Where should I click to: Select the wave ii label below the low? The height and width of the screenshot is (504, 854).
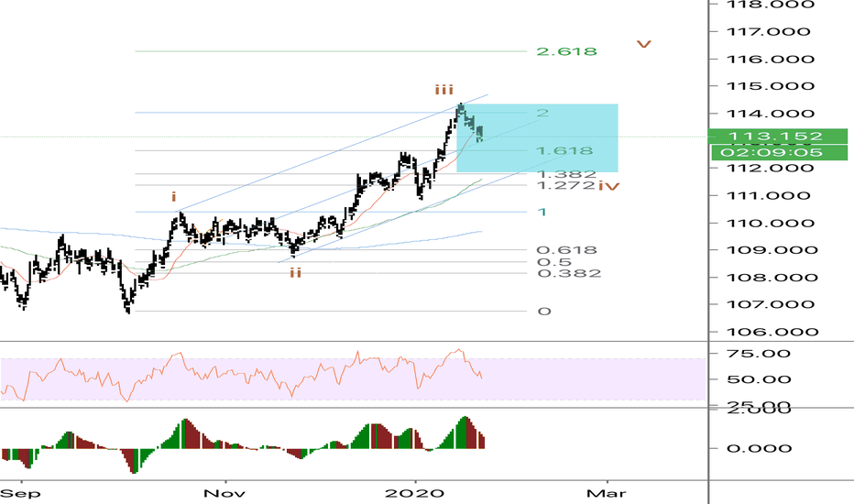pos(296,272)
